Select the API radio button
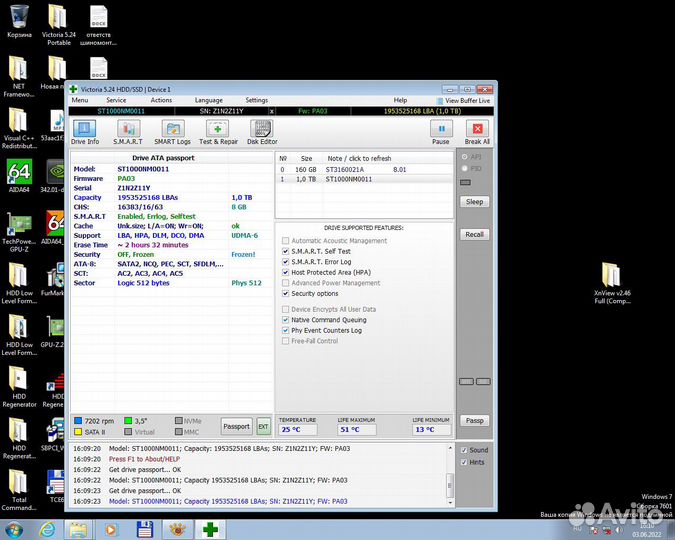The image size is (675, 540). (x=464, y=157)
